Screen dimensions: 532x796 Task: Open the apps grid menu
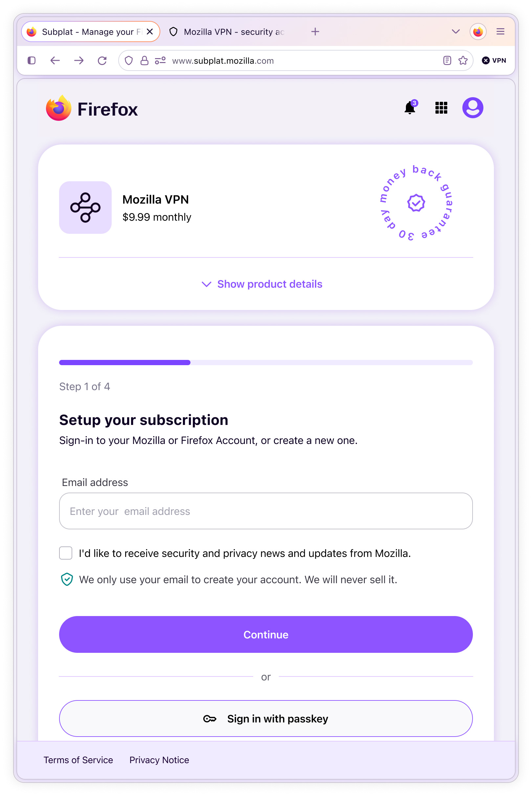pyautogui.click(x=441, y=108)
